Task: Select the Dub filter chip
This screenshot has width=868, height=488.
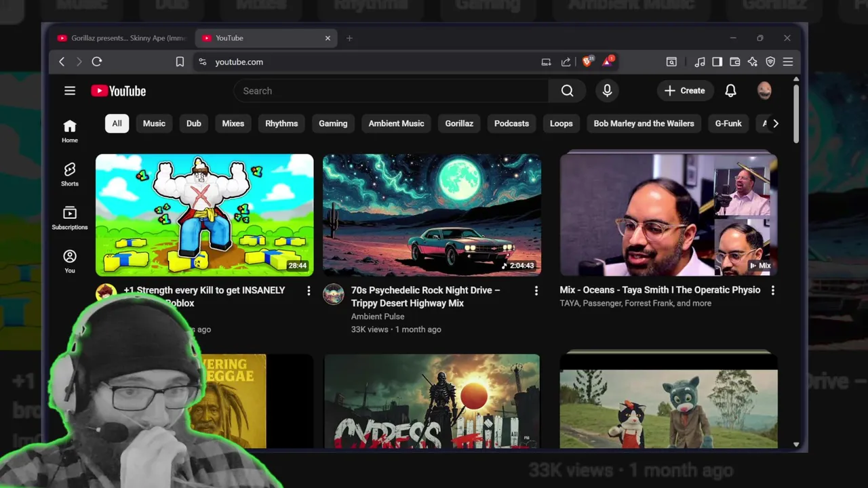Action: tap(194, 123)
